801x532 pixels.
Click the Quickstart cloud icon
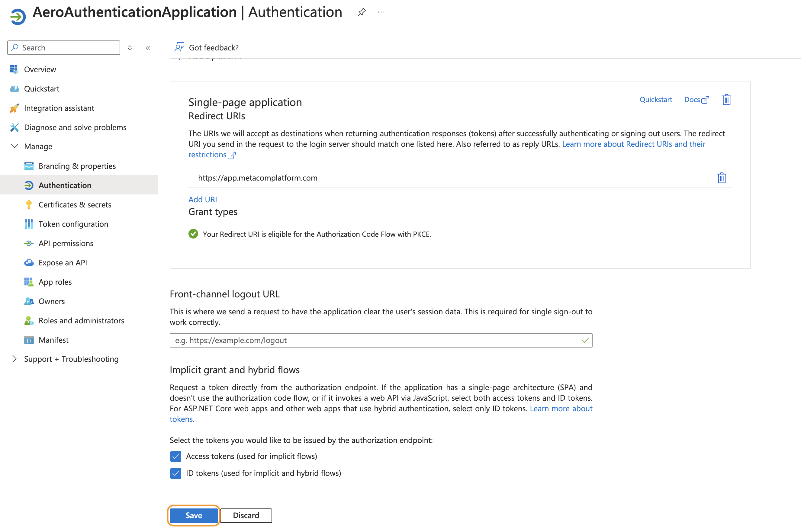coord(14,88)
